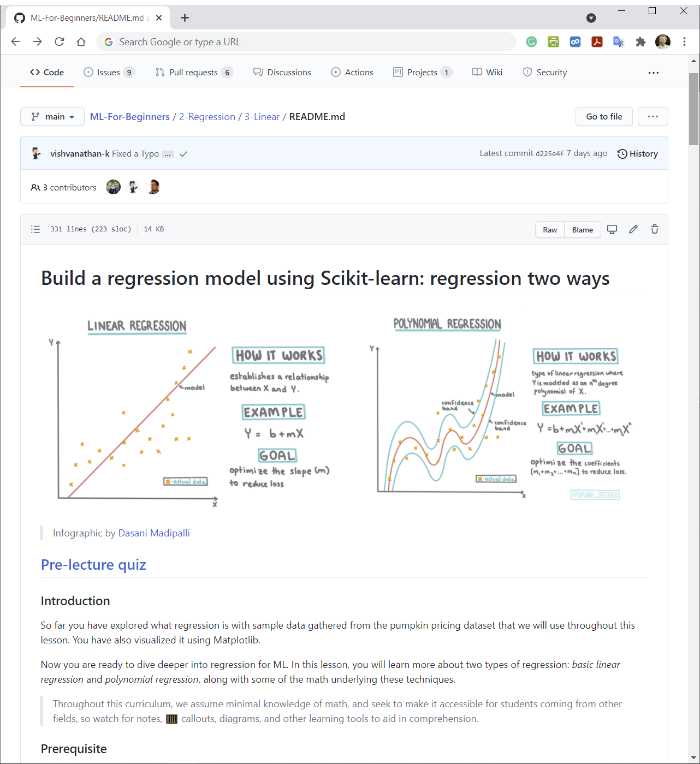This screenshot has width=700, height=764.
Task: Open the main branch selector
Action: pyautogui.click(x=52, y=116)
